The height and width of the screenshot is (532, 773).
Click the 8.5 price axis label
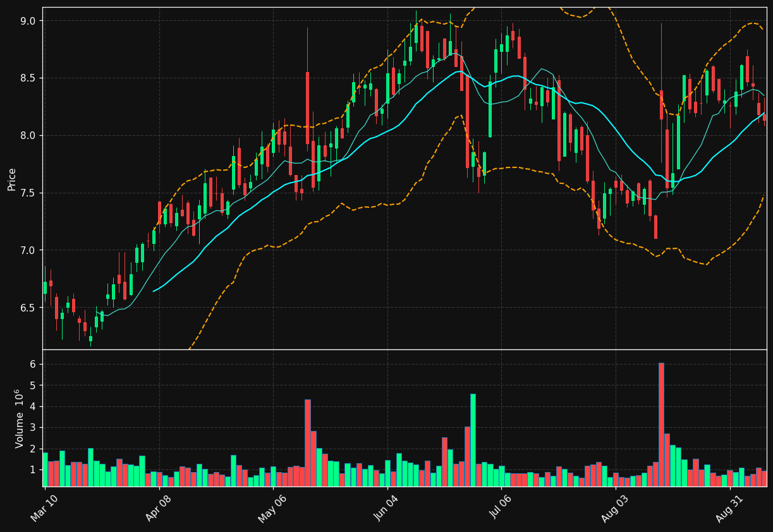point(29,78)
